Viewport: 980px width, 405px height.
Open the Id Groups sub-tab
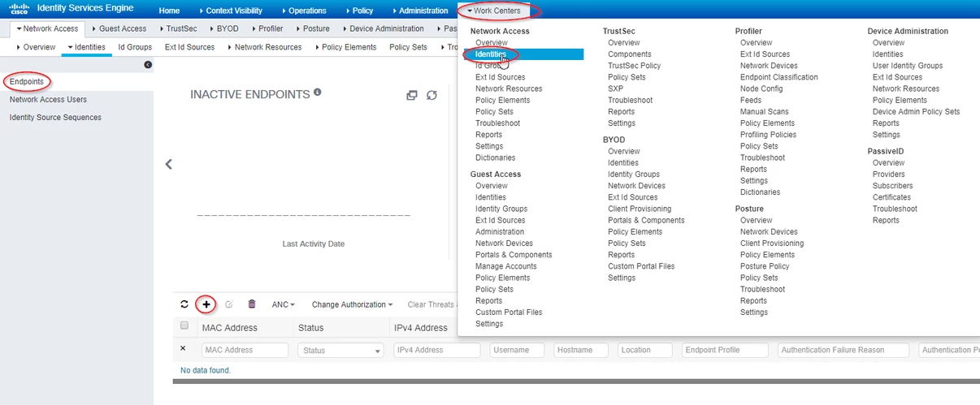[x=135, y=47]
